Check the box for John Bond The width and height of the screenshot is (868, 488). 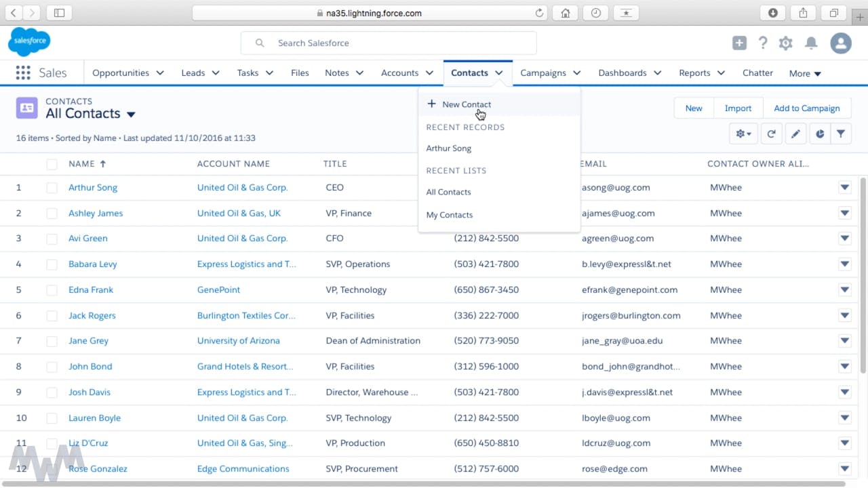pos(52,367)
